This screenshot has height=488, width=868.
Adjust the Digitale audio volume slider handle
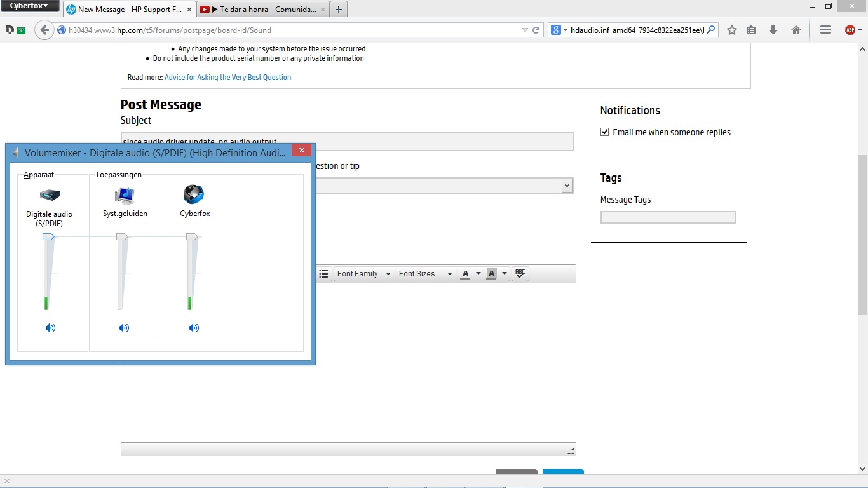tap(48, 236)
